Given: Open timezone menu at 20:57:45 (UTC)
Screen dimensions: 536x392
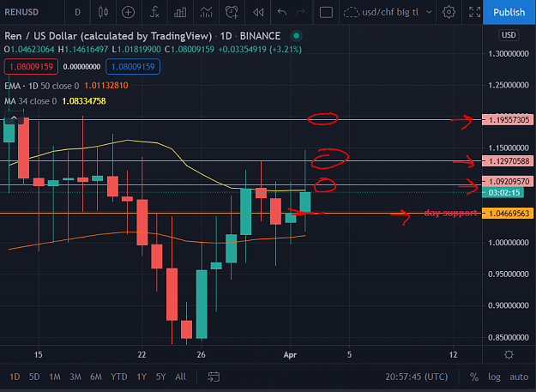Looking at the screenshot, I should [x=417, y=377].
